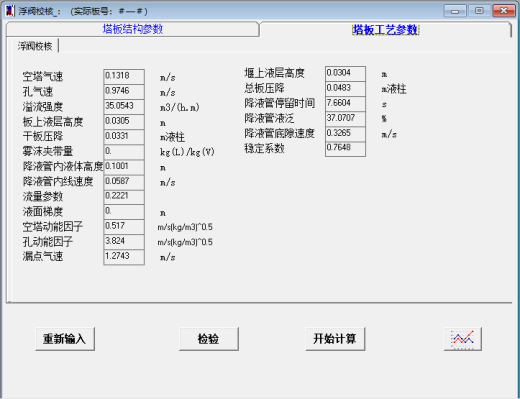Click the 雾沫夹带量 label
520x399 pixels.
(x=48, y=151)
